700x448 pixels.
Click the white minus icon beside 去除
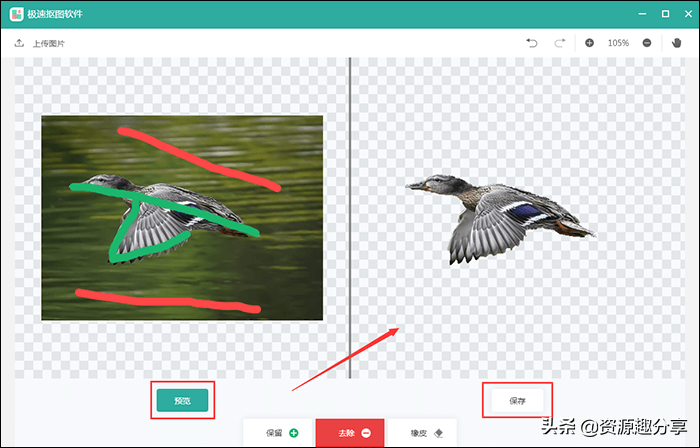click(x=366, y=433)
